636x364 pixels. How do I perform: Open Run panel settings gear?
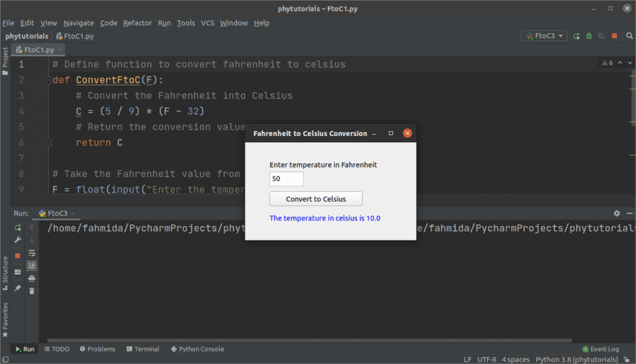pyautogui.click(x=616, y=213)
